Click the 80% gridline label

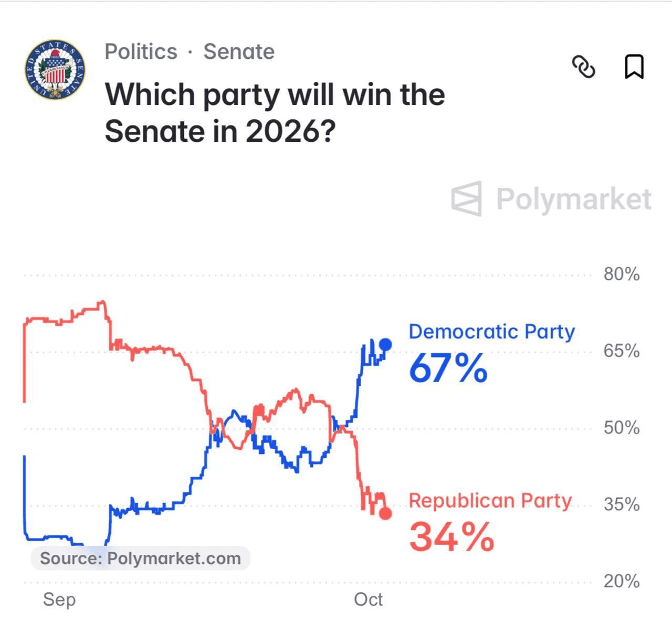click(622, 274)
